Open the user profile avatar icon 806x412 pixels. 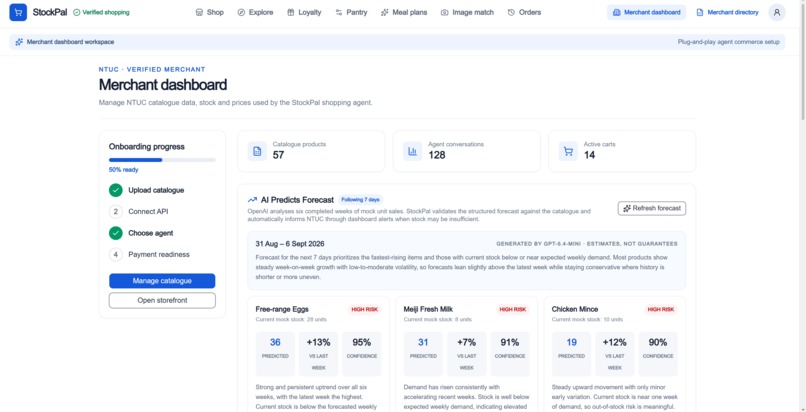tap(777, 12)
